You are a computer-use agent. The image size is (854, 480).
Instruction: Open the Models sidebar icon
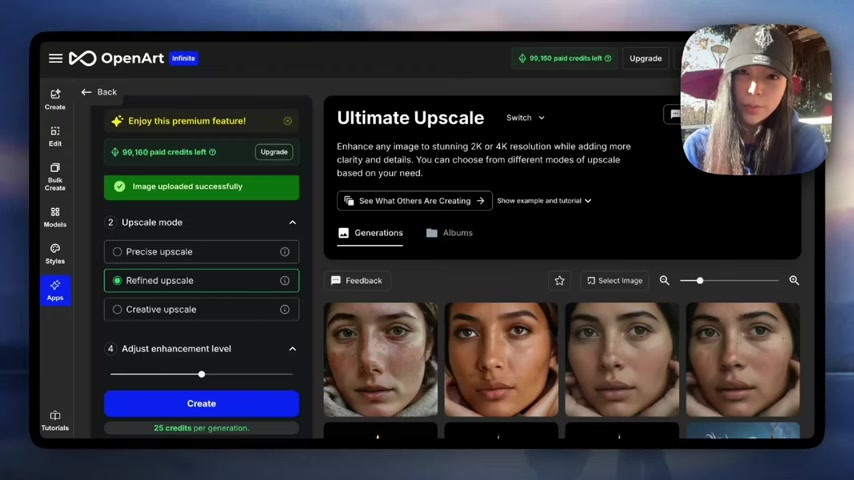(55, 216)
